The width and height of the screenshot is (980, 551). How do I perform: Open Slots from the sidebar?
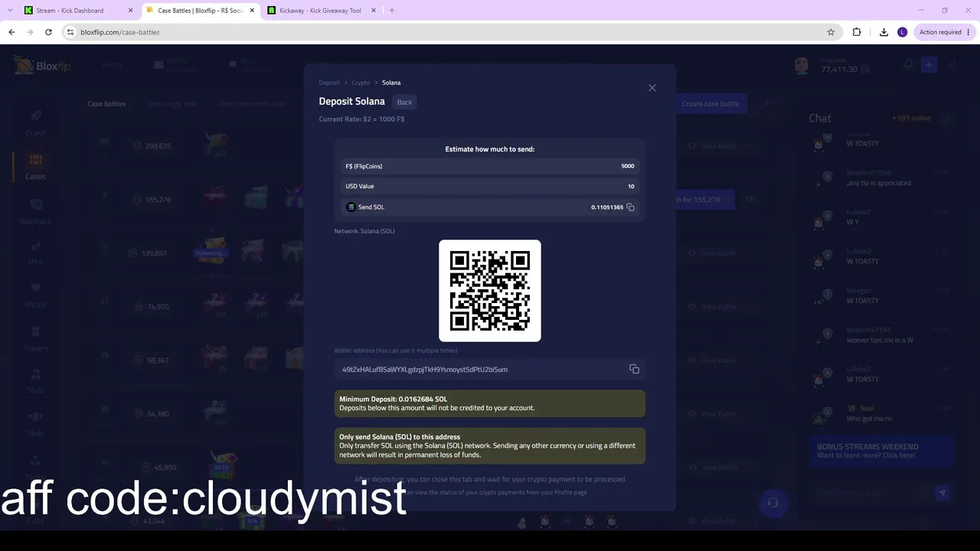(35, 381)
